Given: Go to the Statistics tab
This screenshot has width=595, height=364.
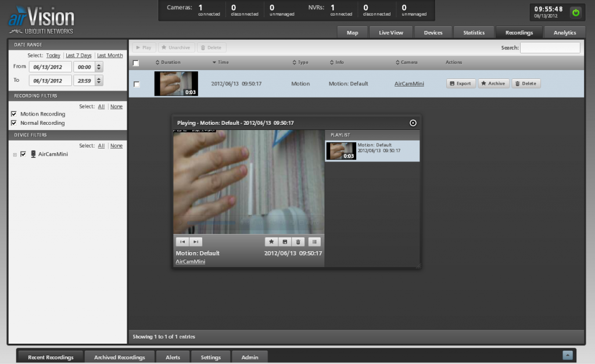Looking at the screenshot, I should tap(474, 33).
